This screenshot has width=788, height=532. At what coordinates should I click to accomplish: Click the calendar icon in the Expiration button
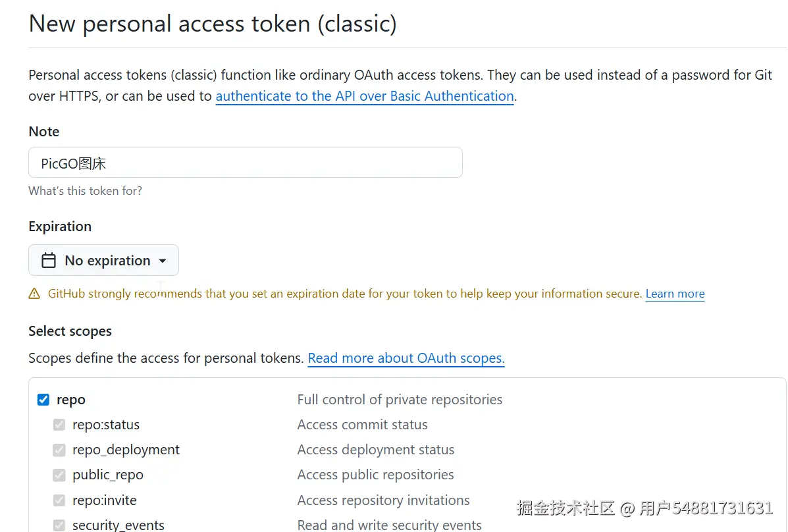[49, 261]
